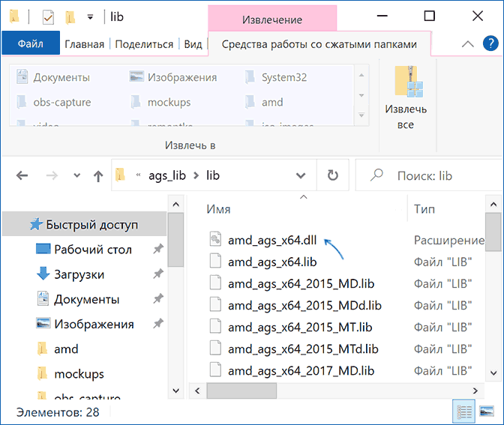
Task: Open the Customize Quick Access Toolbar arrow
Action: 90,17
